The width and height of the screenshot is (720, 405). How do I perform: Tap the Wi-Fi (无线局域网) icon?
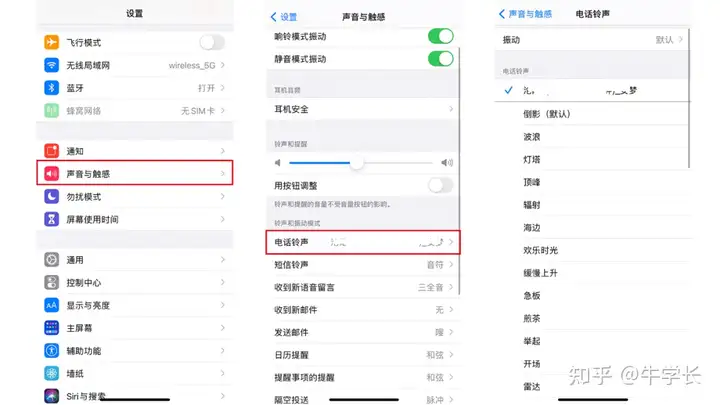[x=51, y=65]
